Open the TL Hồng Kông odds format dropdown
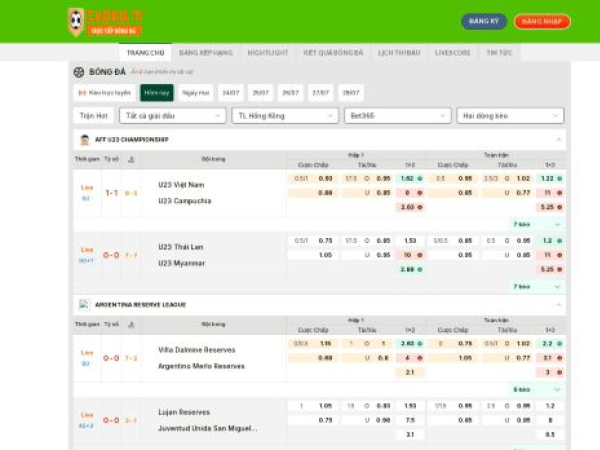 (x=281, y=116)
